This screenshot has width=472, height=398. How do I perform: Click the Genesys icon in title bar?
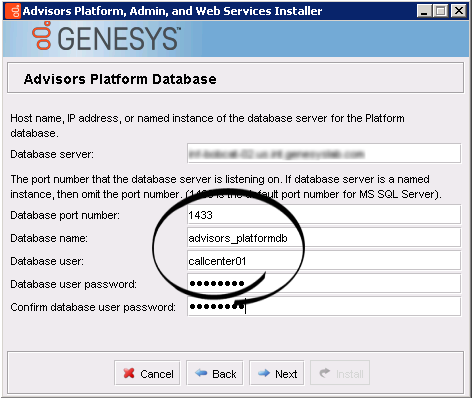[13, 11]
